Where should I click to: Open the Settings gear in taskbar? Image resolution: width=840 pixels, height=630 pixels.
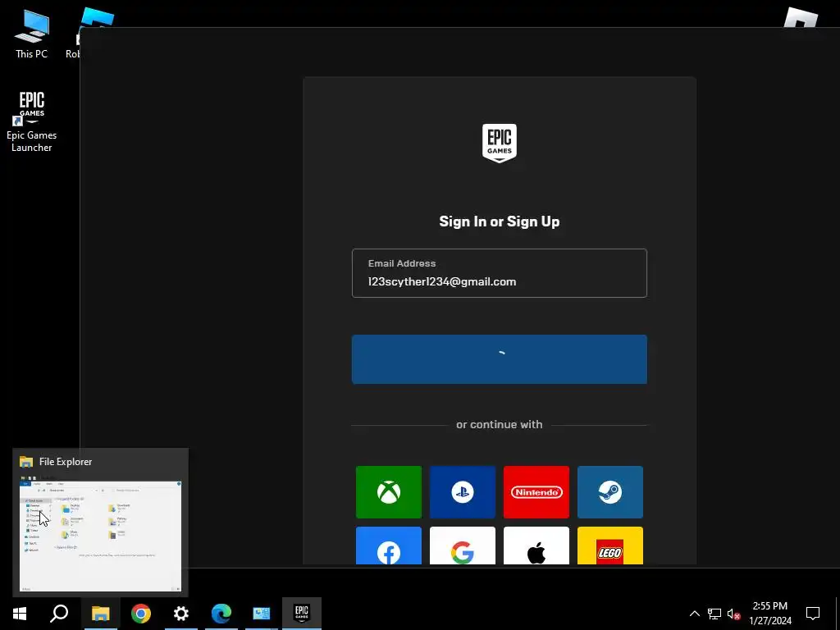pos(181,614)
